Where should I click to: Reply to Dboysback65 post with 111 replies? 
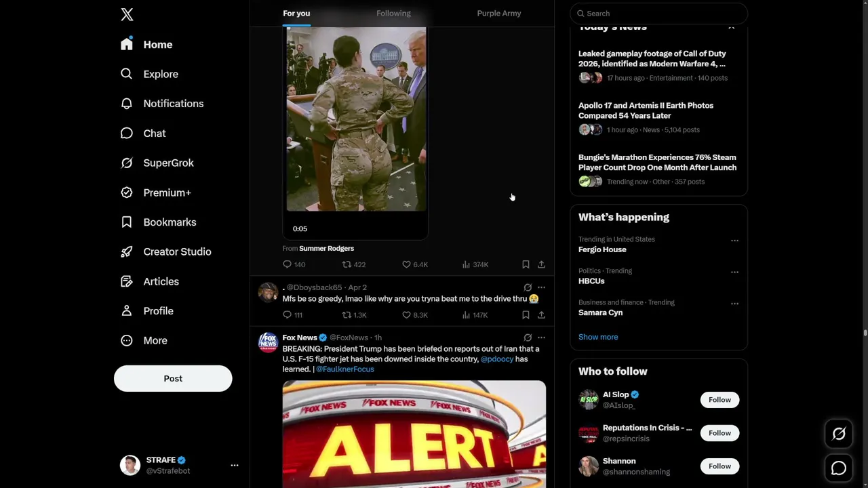coord(292,315)
